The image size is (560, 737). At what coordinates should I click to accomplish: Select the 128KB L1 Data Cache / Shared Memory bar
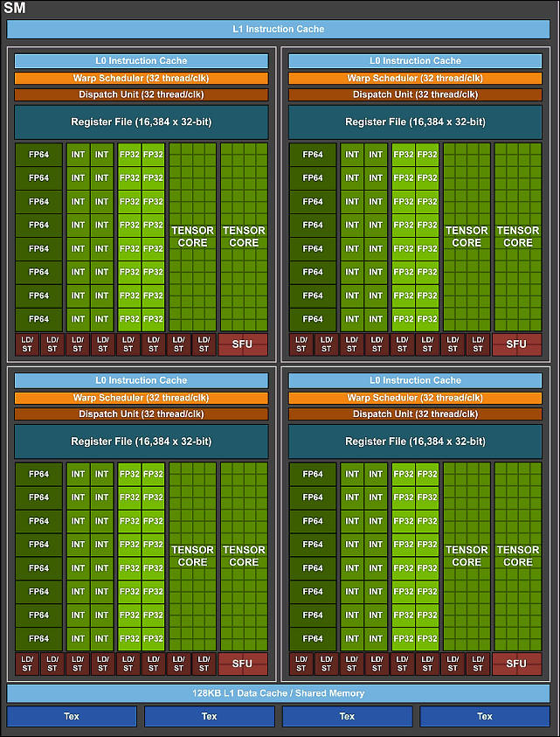point(278,693)
